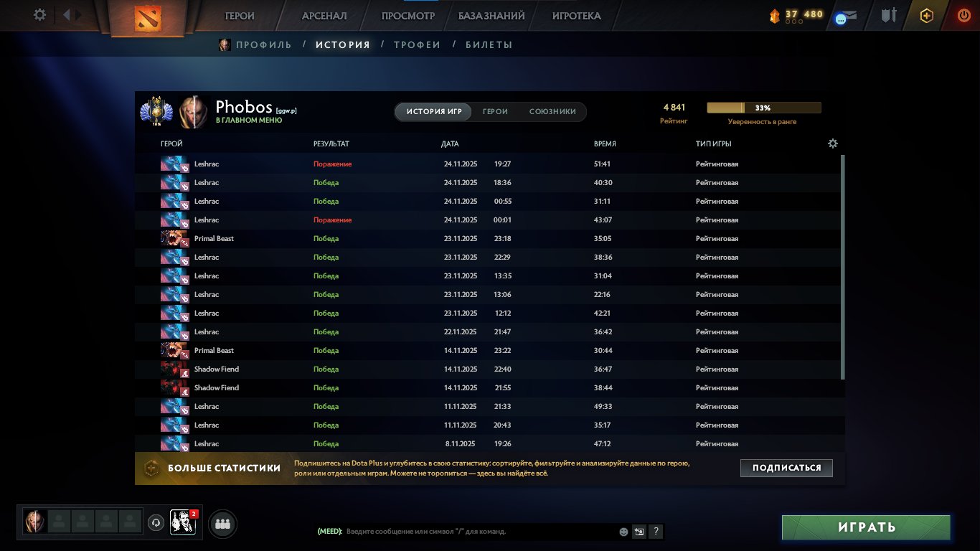This screenshot has height=551, width=980.
Task: Click the Подписаться Dota Plus button
Action: click(786, 468)
